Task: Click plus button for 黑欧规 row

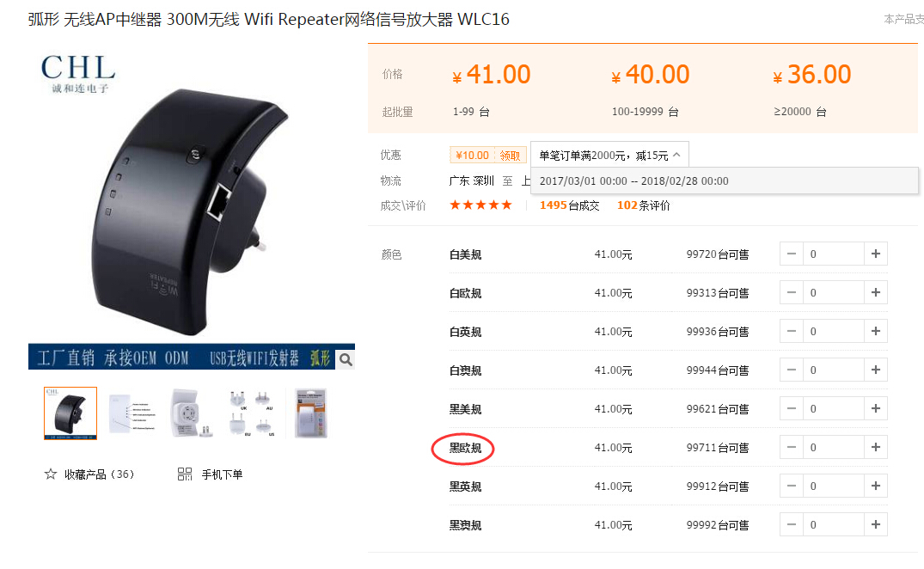Action: (876, 448)
